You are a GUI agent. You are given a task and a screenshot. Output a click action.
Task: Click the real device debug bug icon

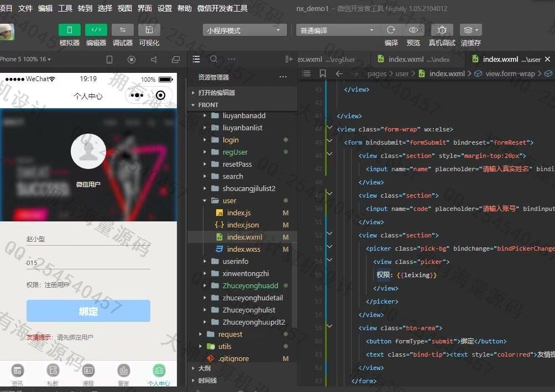pos(442,30)
